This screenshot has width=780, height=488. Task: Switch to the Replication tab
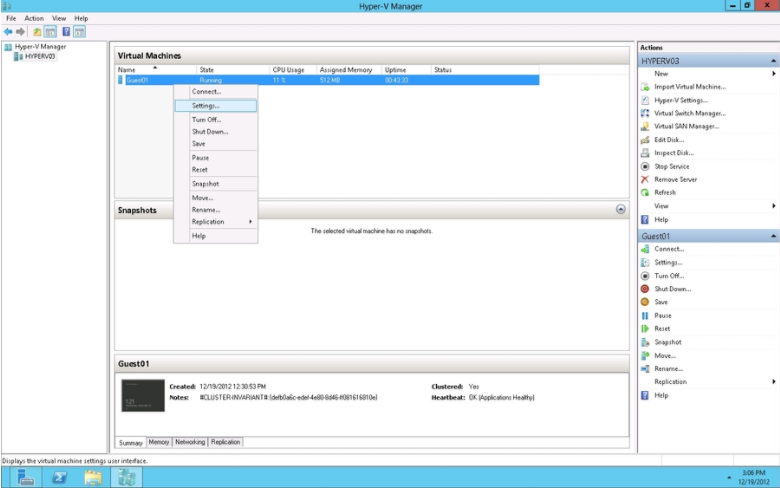pos(225,442)
